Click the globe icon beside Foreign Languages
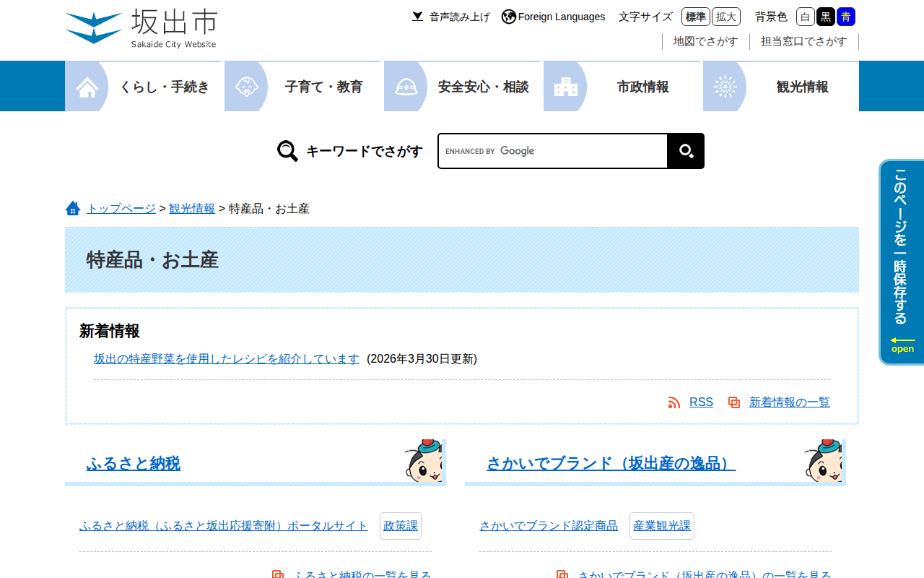 click(509, 17)
